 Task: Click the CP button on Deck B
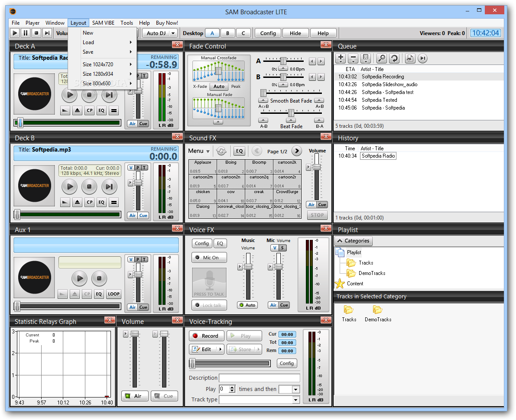coord(90,202)
